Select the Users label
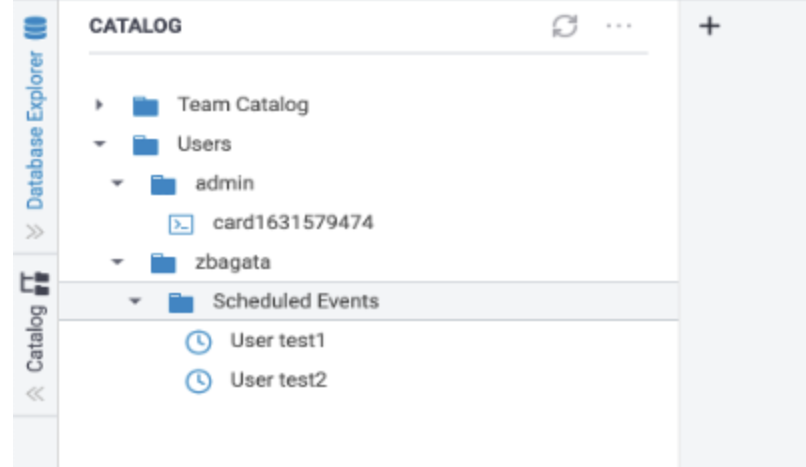This screenshot has height=467, width=806. click(x=204, y=144)
